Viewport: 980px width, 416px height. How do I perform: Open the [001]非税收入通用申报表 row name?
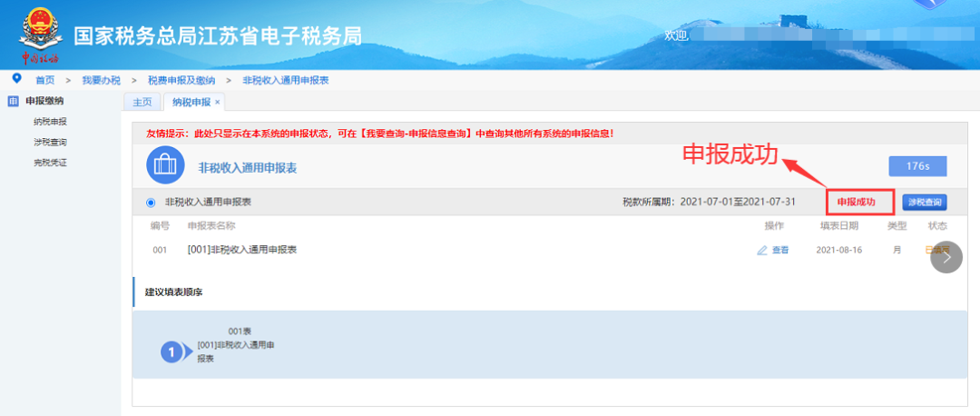tap(242, 250)
